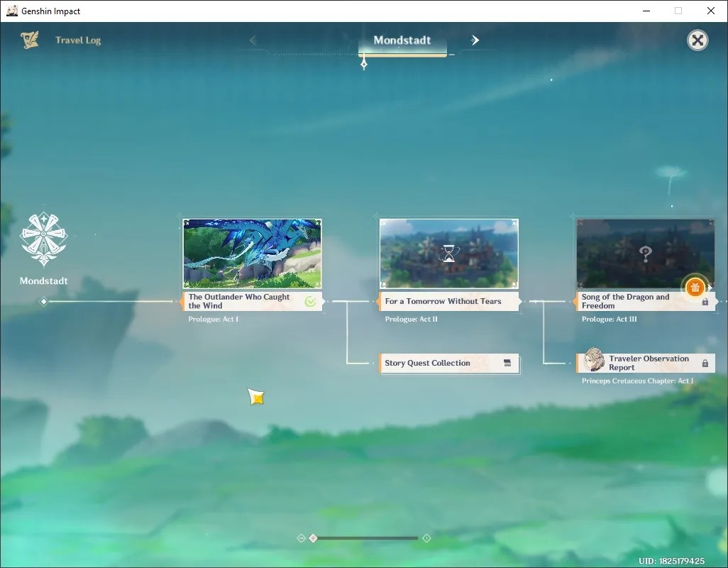Click the Stormterror dragon thumbnail
The image size is (728, 568).
[252, 253]
